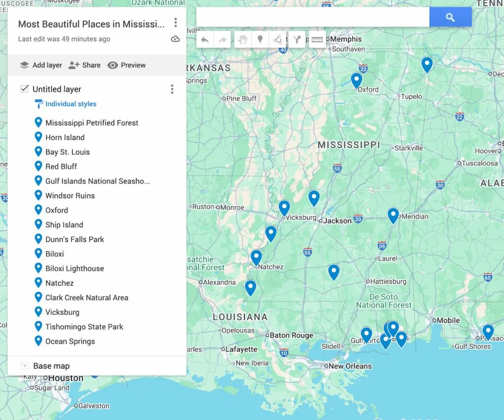Select Mississippi Petrified Forest in the list

click(x=92, y=123)
